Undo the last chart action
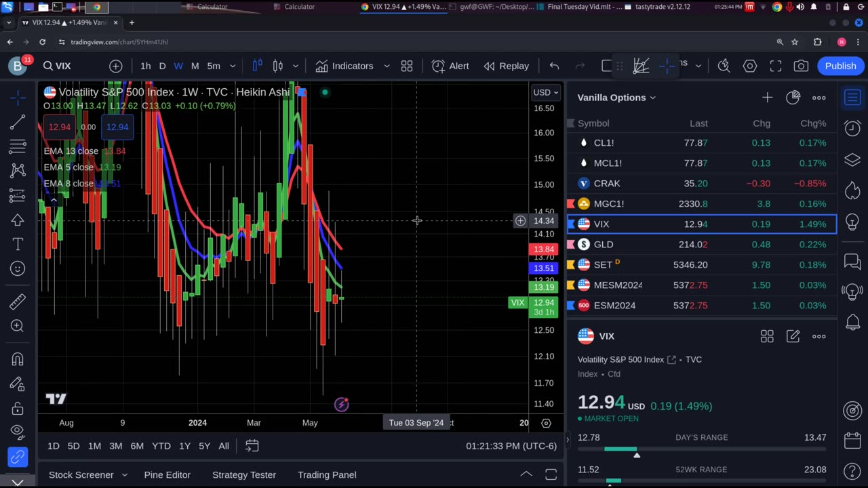This screenshot has height=488, width=868. 554,66
